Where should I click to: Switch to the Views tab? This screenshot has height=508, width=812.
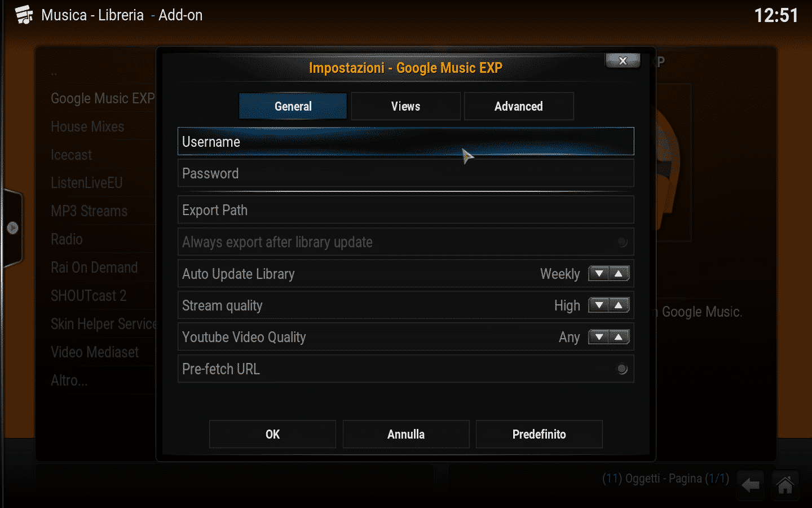(406, 106)
